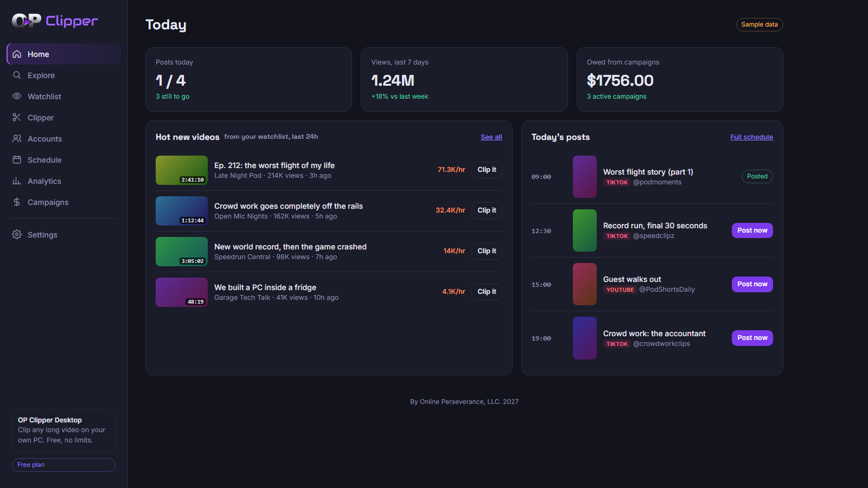
Task: Click the Sample data badge
Action: [759, 24]
